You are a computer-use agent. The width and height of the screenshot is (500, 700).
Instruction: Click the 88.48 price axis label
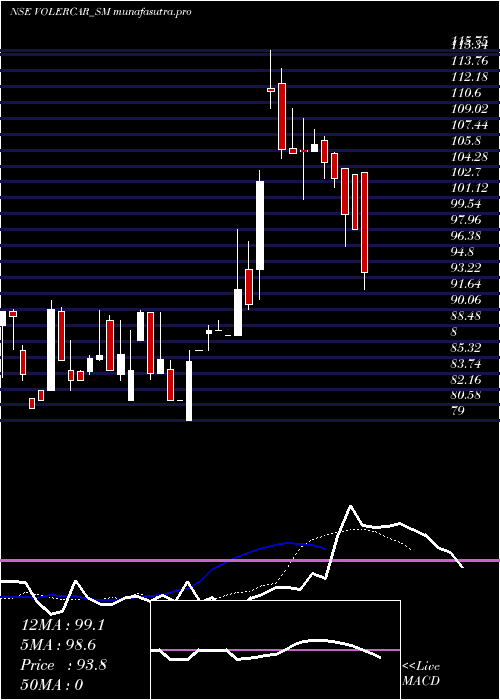pyautogui.click(x=466, y=316)
